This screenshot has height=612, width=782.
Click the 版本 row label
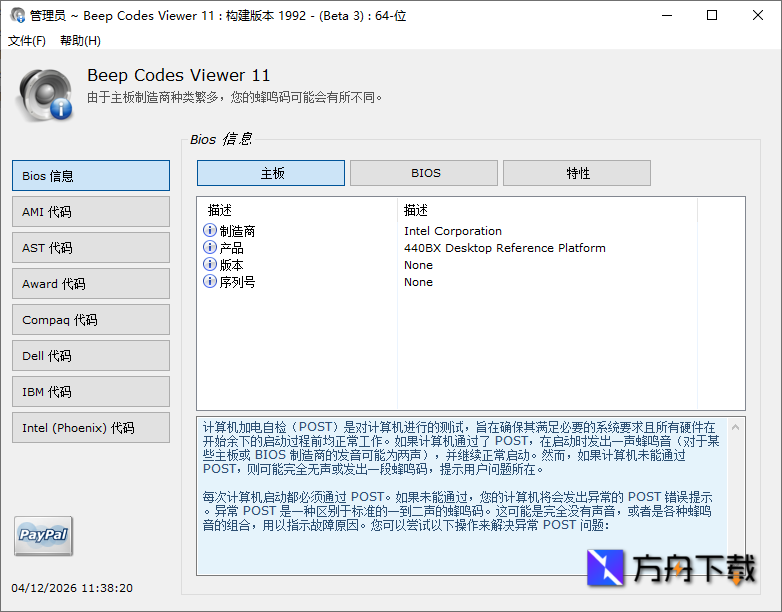[231, 265]
